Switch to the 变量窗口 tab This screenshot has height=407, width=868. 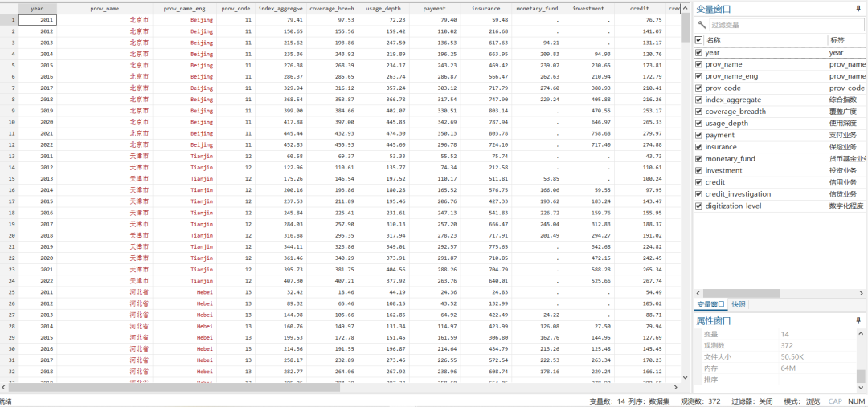[710, 305]
